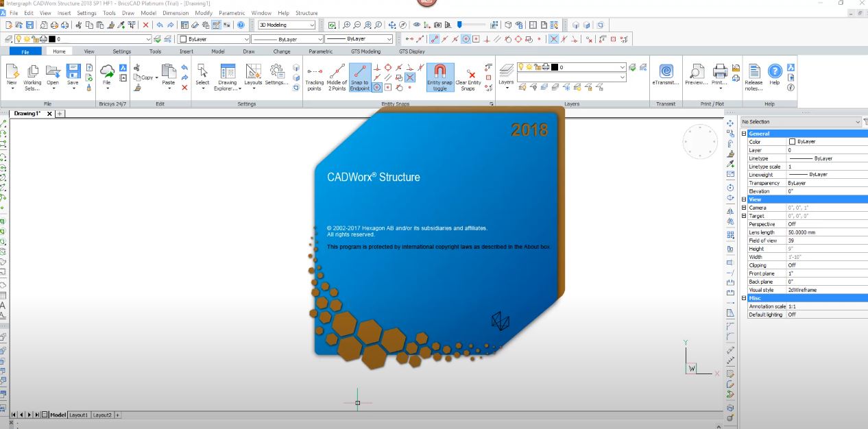Toggle sun freeze icon in top layer combo
868x429 pixels.
(x=27, y=39)
